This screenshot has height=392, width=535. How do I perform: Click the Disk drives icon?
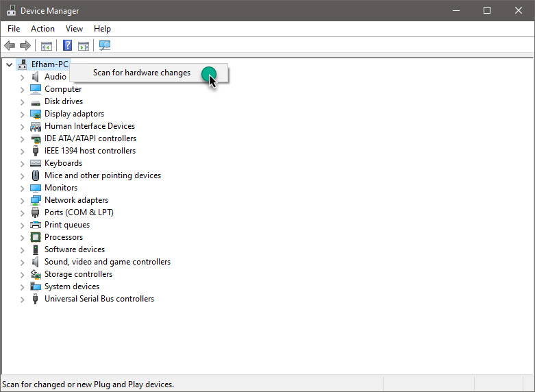point(36,102)
